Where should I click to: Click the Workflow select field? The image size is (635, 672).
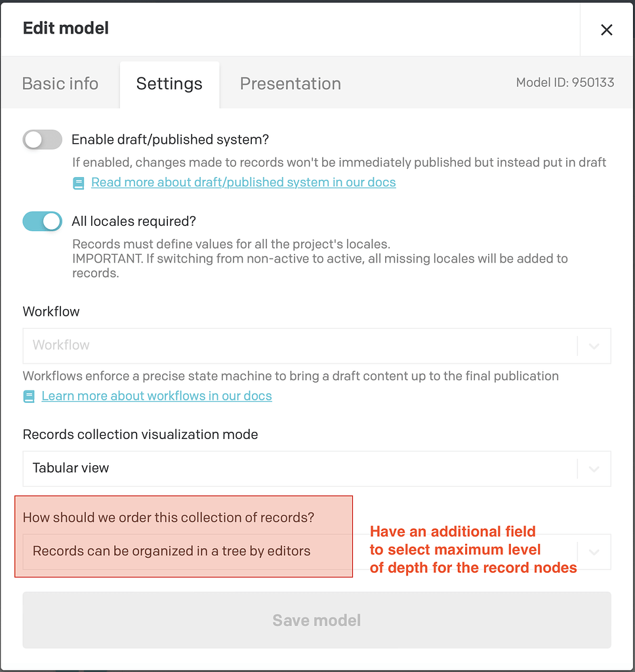tap(317, 346)
